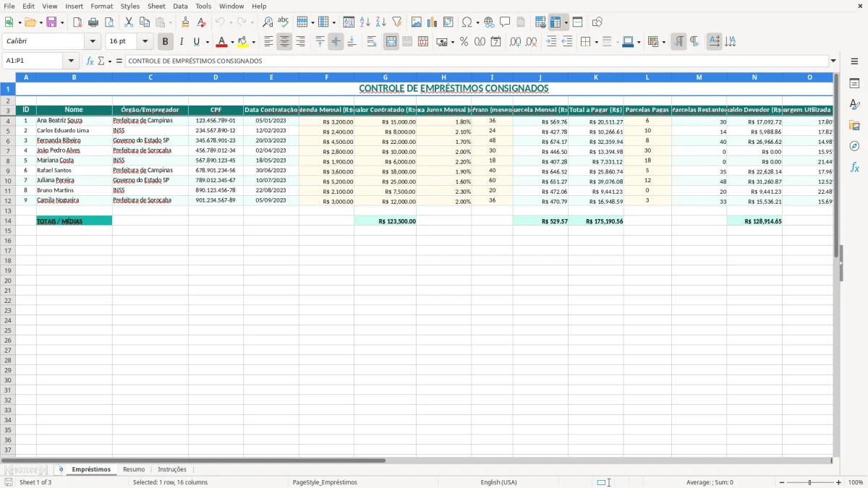Toggle Center Horizontally alignment

[284, 42]
